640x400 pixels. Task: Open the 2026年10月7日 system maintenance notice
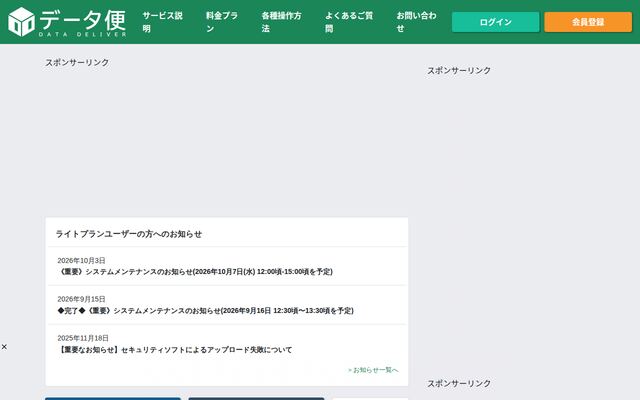click(195, 272)
